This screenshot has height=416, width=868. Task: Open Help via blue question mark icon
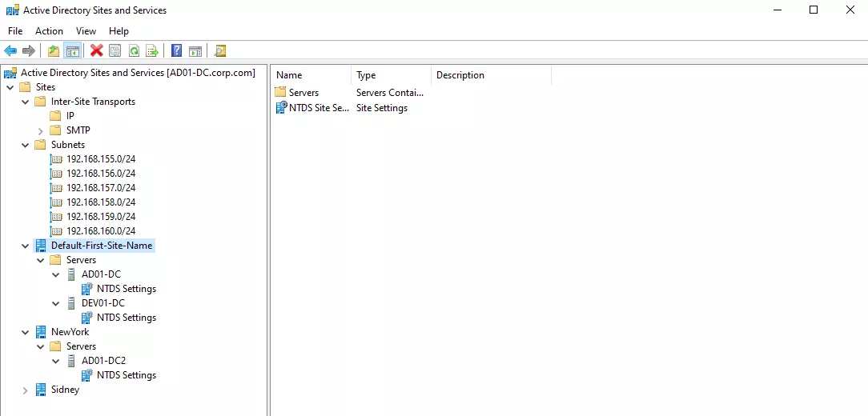pos(177,51)
